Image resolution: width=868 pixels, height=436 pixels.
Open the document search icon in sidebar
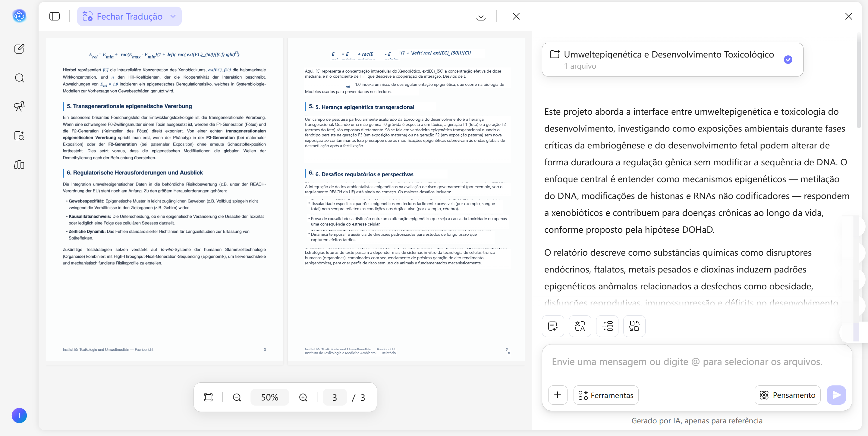(19, 136)
